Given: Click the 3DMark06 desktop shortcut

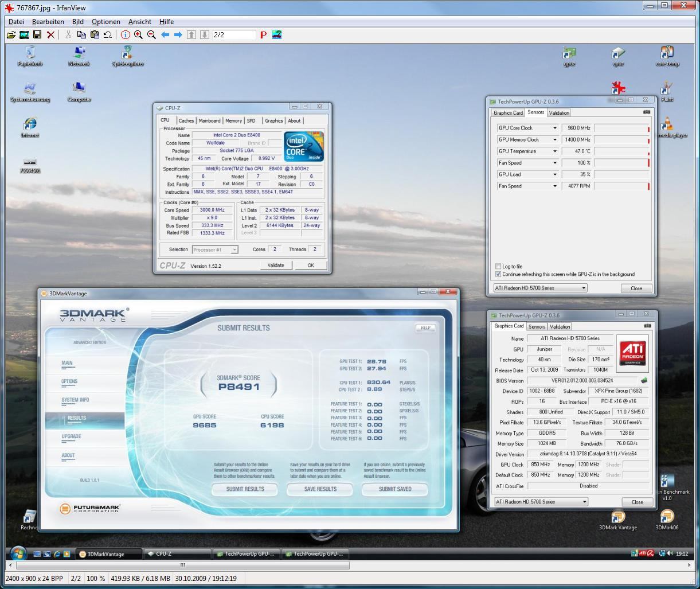Looking at the screenshot, I should pyautogui.click(x=667, y=520).
